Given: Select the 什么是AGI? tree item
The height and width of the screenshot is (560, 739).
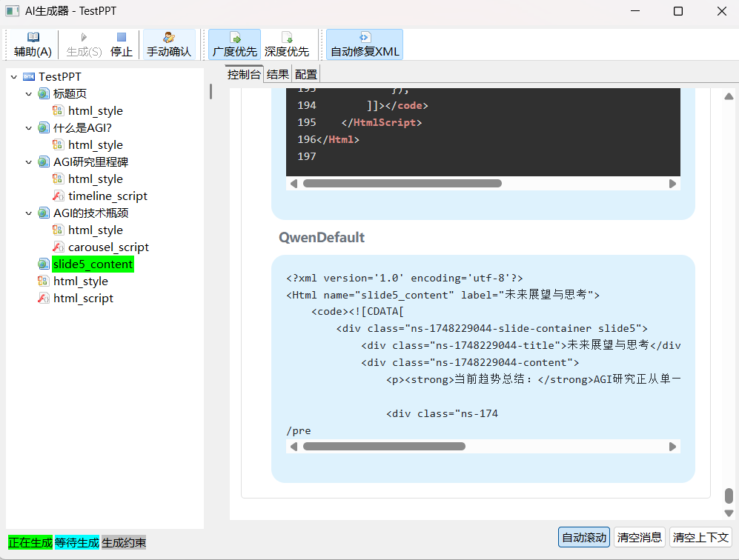Looking at the screenshot, I should pos(82,128).
